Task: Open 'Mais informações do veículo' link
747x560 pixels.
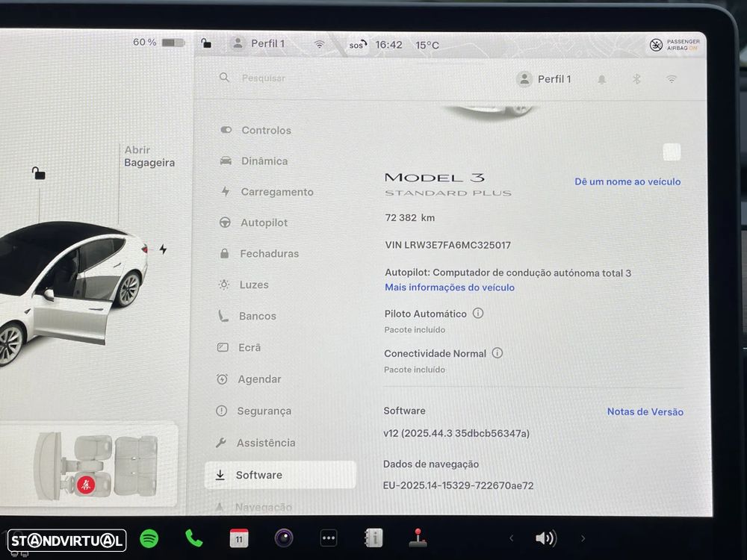Action: click(x=449, y=287)
